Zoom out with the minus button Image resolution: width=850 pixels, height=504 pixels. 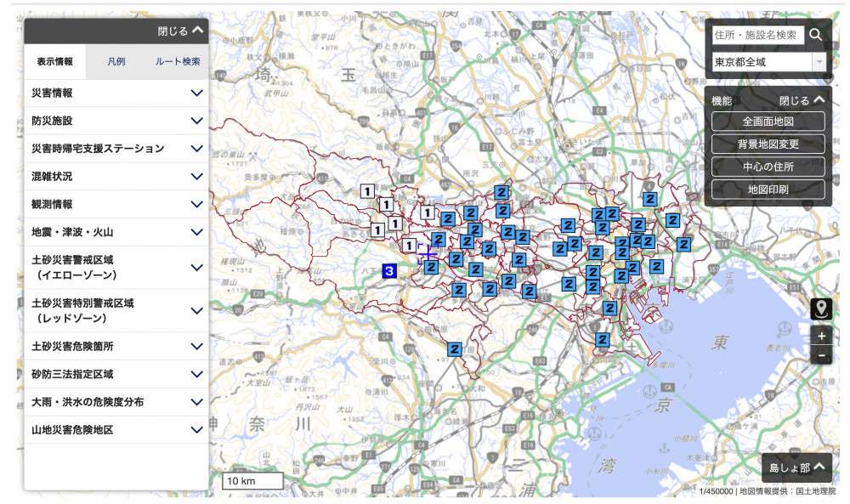821,355
